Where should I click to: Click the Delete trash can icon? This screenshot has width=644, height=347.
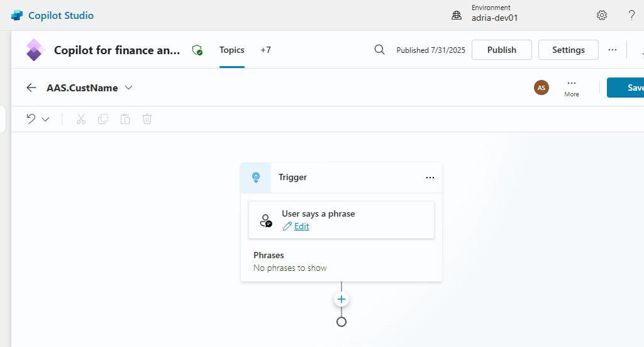point(147,119)
